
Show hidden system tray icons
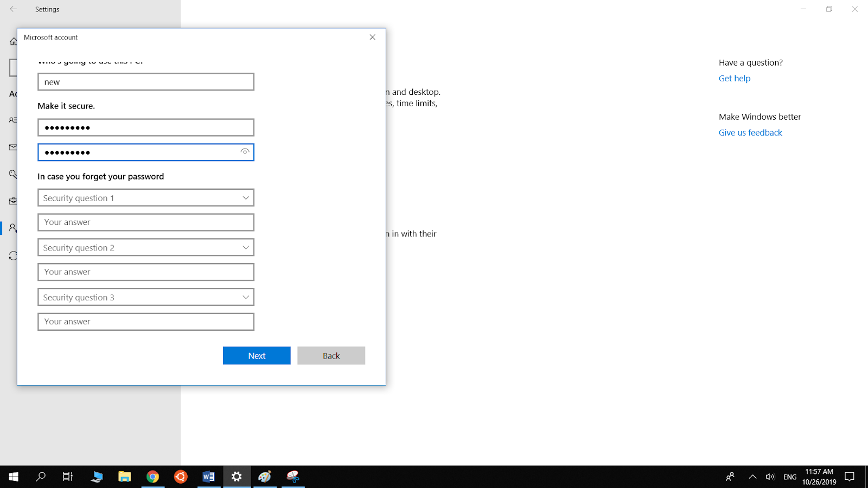(752, 477)
